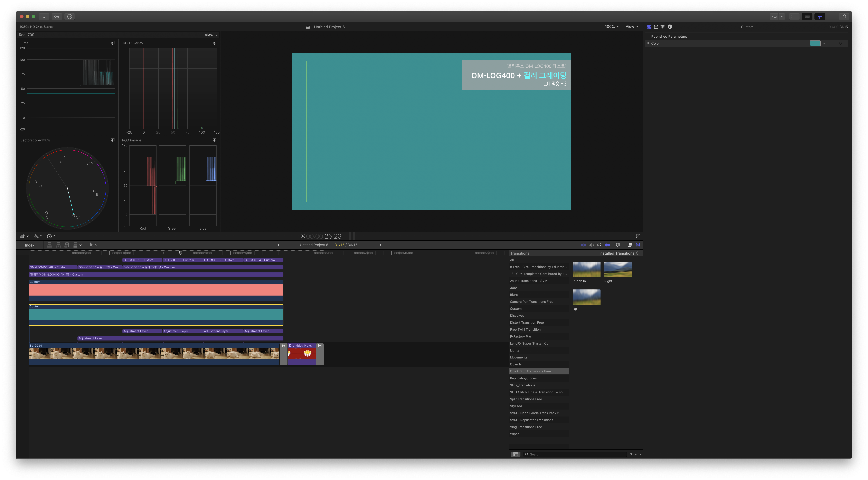Image resolution: width=868 pixels, height=480 pixels.
Task: Select the Wipes transitions category
Action: pyautogui.click(x=515, y=434)
